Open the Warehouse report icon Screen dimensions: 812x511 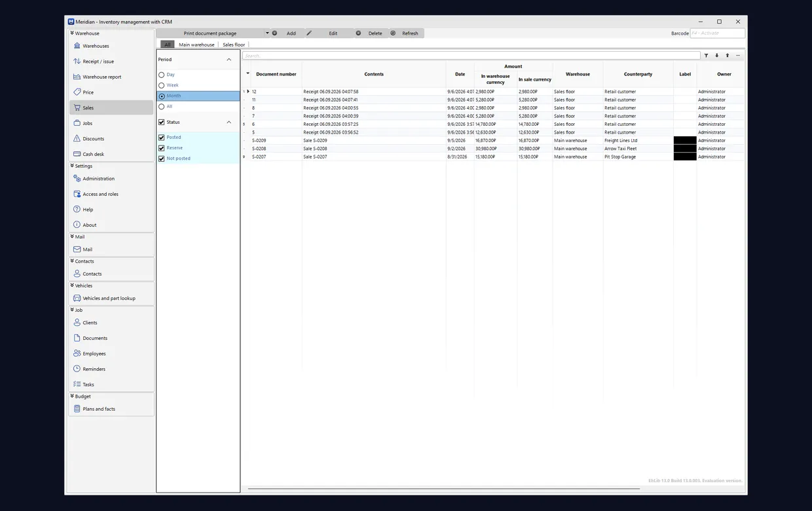click(77, 77)
